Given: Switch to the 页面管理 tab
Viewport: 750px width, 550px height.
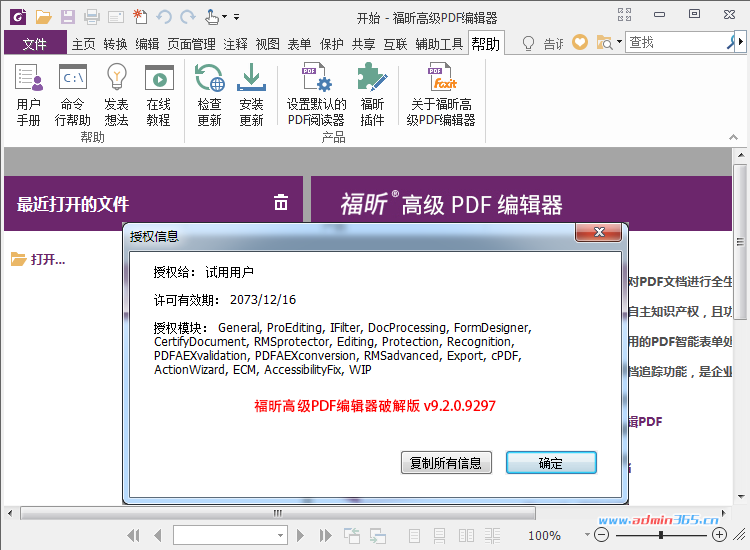Looking at the screenshot, I should point(191,44).
